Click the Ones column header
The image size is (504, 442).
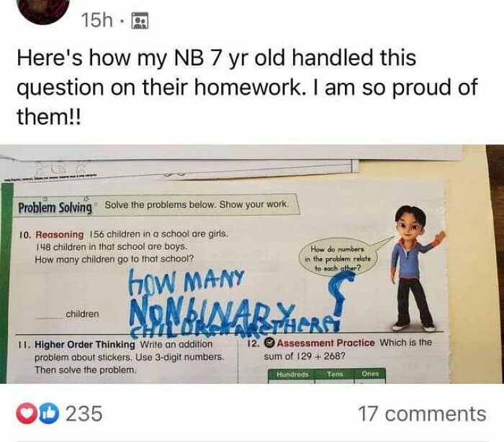pyautogui.click(x=370, y=374)
